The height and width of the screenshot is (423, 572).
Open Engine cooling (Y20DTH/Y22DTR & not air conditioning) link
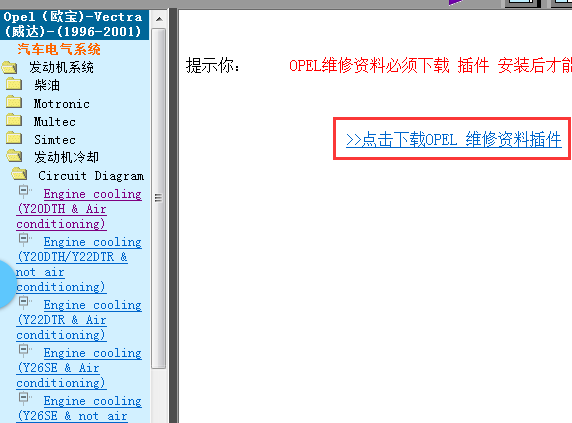tap(79, 265)
